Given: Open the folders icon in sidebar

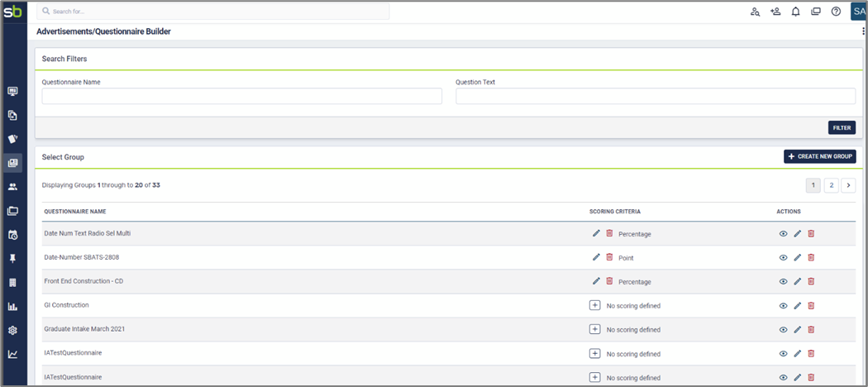Looking at the screenshot, I should (12, 210).
